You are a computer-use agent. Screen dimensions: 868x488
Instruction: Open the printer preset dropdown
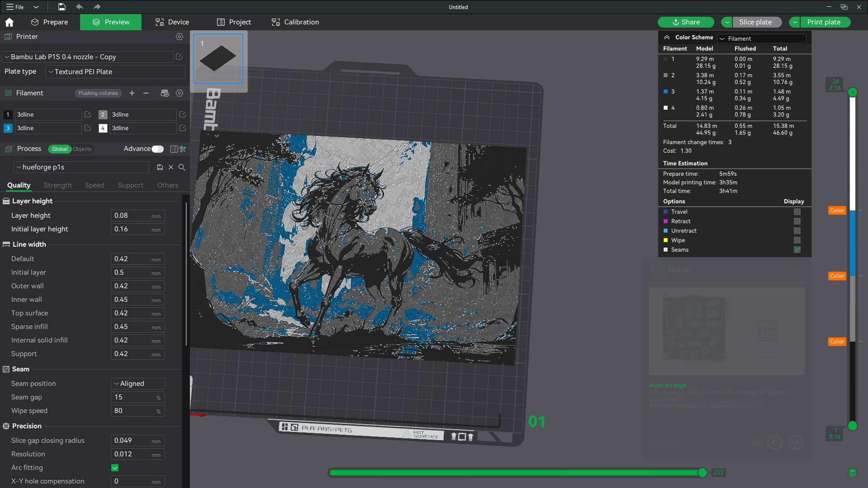click(x=88, y=57)
